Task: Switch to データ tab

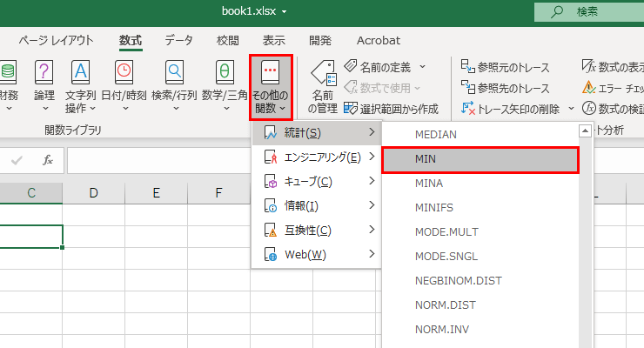Action: click(x=178, y=40)
